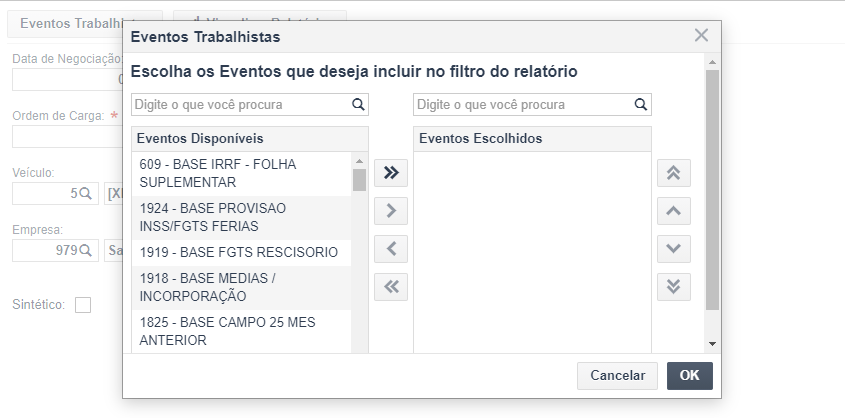Click the Eventos Escolhidos column header

pyautogui.click(x=532, y=139)
